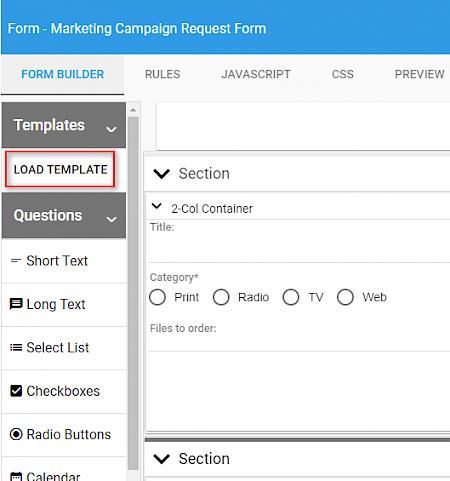Click the sidebar scrollbar up arrow
The height and width of the screenshot is (481, 450).
click(133, 110)
